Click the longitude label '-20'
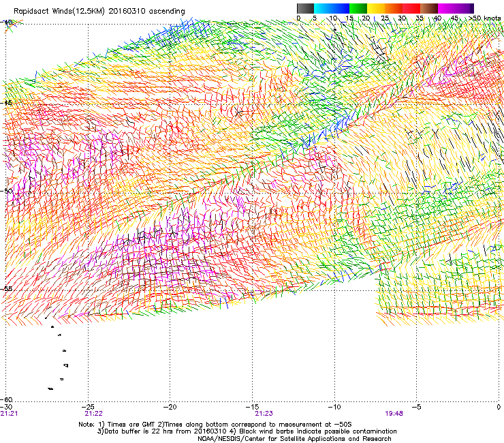This screenshot has height=443, width=504. tap(170, 407)
